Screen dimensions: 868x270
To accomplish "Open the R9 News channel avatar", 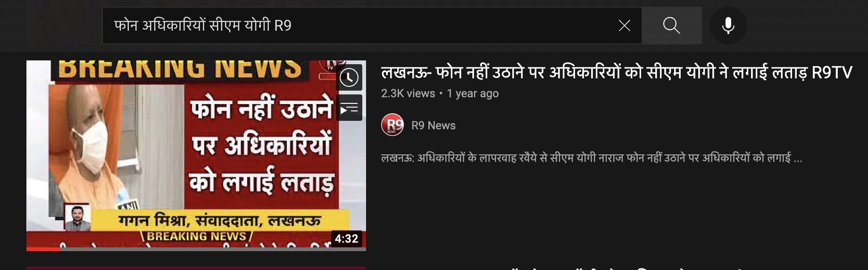I will point(392,125).
